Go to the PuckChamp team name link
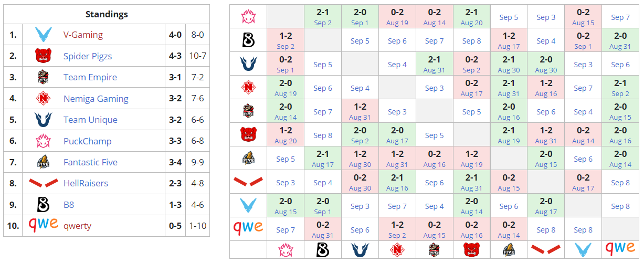Screen dimensions: 644x263 click(x=87, y=141)
